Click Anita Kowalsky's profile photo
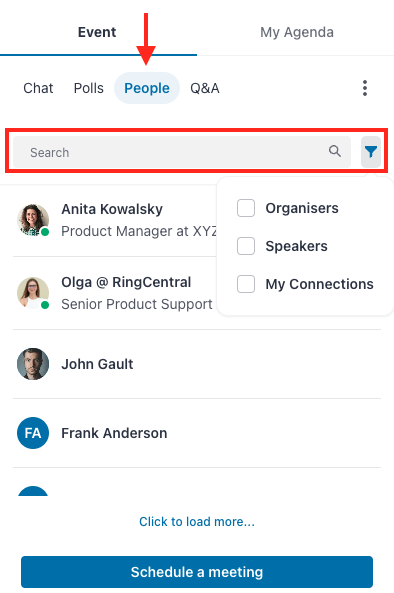 tap(33, 220)
